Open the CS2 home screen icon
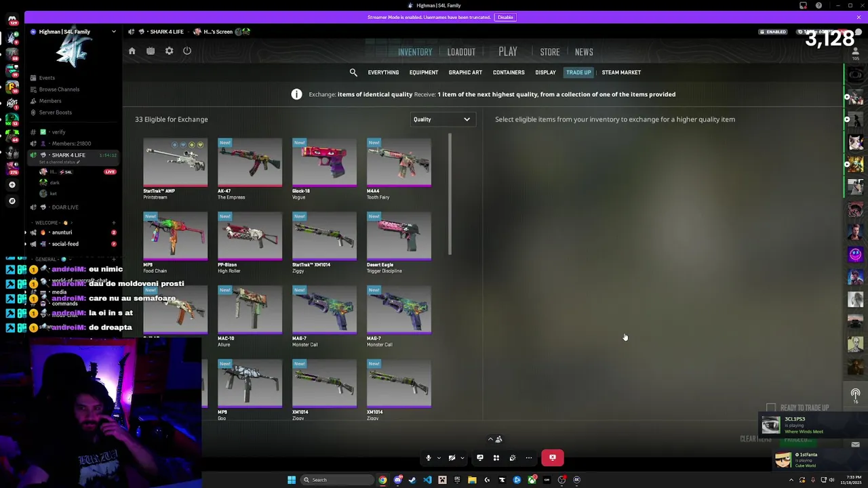 [132, 51]
